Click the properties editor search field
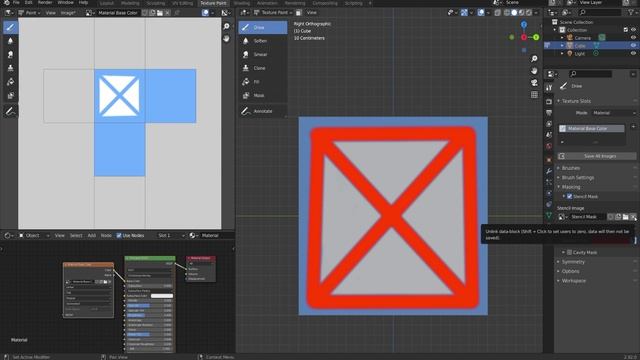The height and width of the screenshot is (360, 640). point(591,74)
